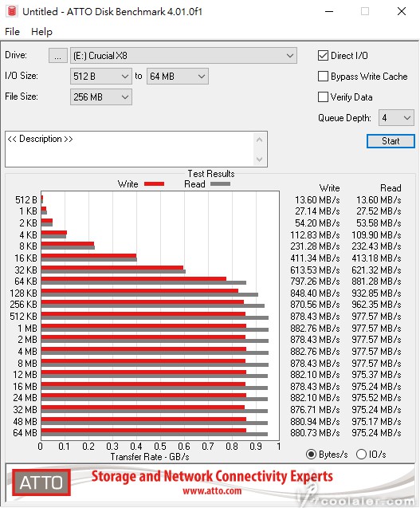Open the Queue Depth dropdown
This screenshot has width=420, height=508.
(396, 117)
